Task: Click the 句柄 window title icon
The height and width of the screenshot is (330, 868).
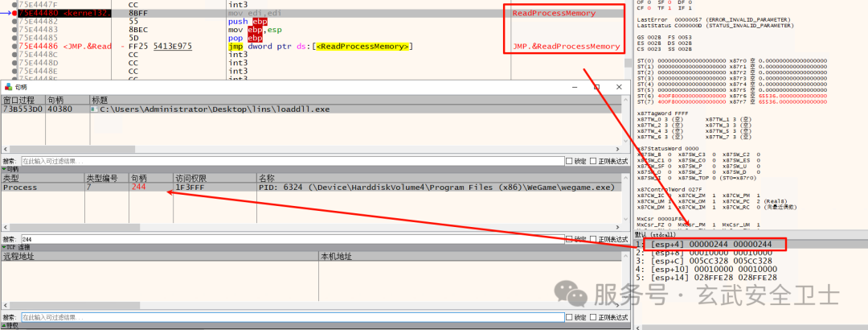Action: pyautogui.click(x=7, y=85)
